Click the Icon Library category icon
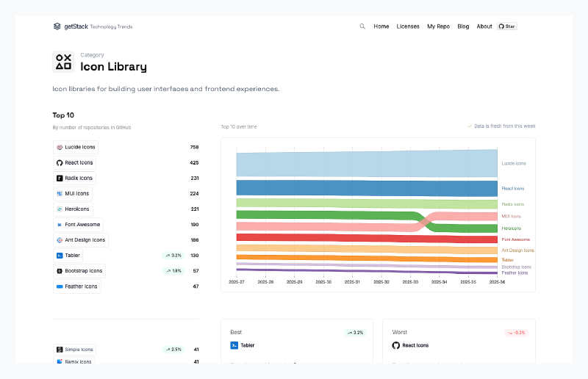This screenshot has height=379, width=588. [x=64, y=62]
